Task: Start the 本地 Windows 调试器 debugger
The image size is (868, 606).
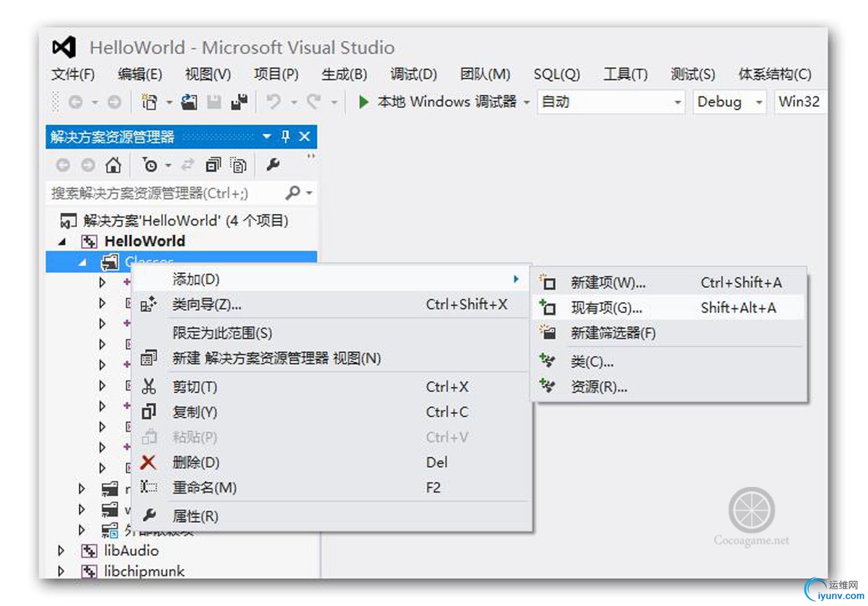Action: click(x=438, y=102)
